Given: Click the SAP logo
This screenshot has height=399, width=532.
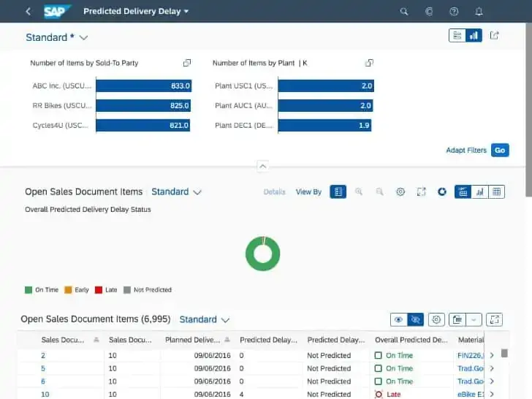Looking at the screenshot, I should pos(57,12).
